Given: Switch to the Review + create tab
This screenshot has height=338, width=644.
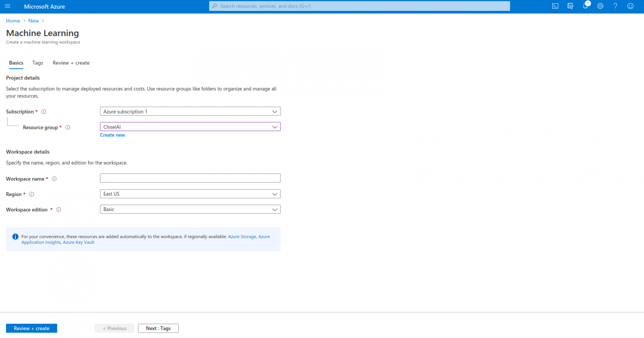Looking at the screenshot, I should (x=71, y=63).
